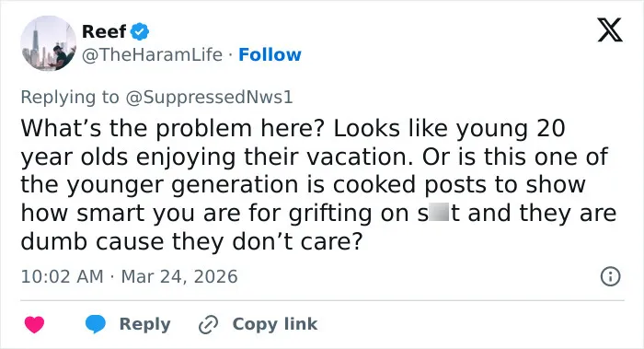Open the X logo in the corner
Image resolution: width=644 pixels, height=349 pixels.
[610, 30]
